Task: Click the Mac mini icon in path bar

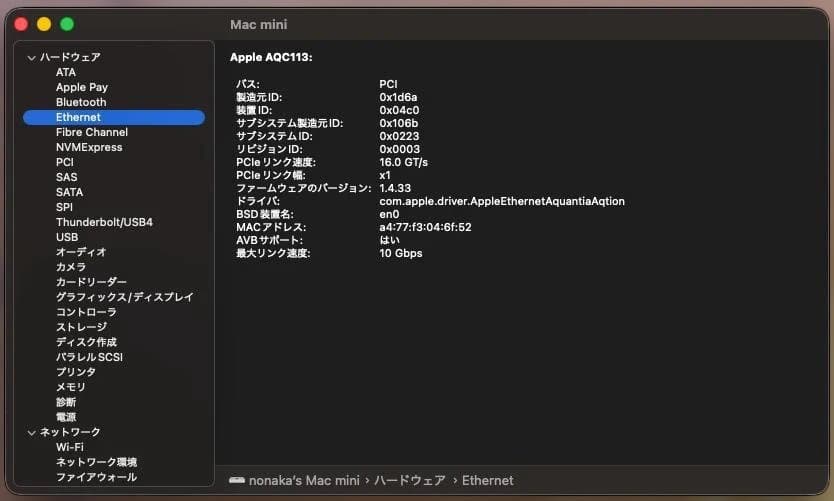Action: coord(237,480)
